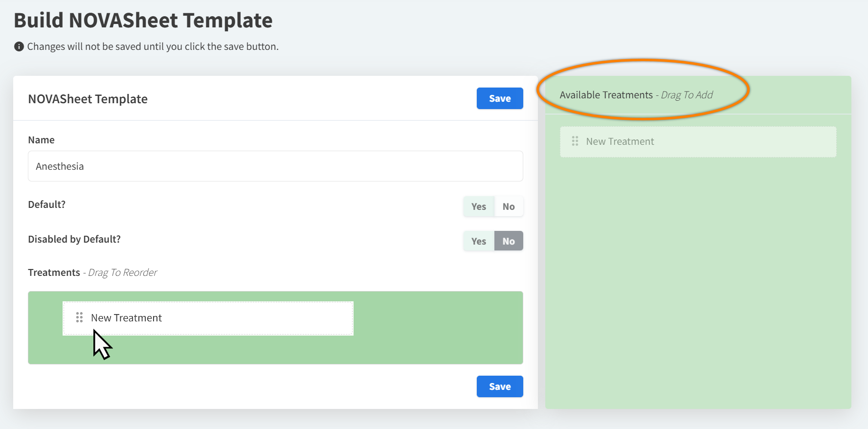Click the info icon beside the save notice
868x429 pixels.
[x=19, y=46]
